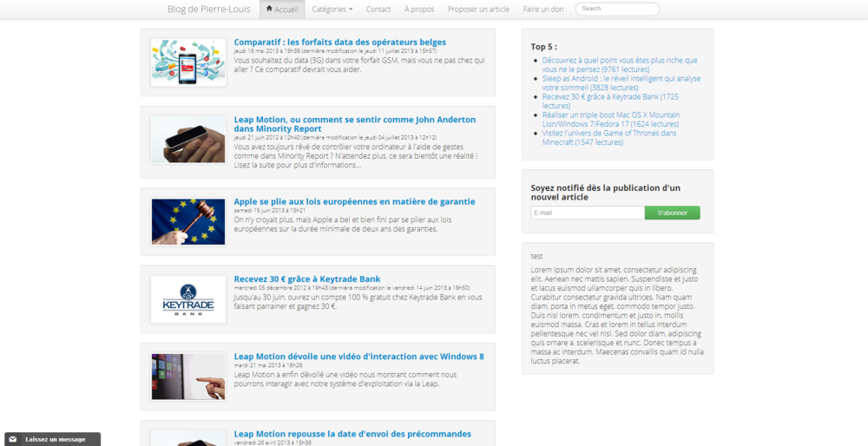Viewport: 868px width, 446px height.
Task: Focus the Search field in the navbar
Action: point(617,9)
